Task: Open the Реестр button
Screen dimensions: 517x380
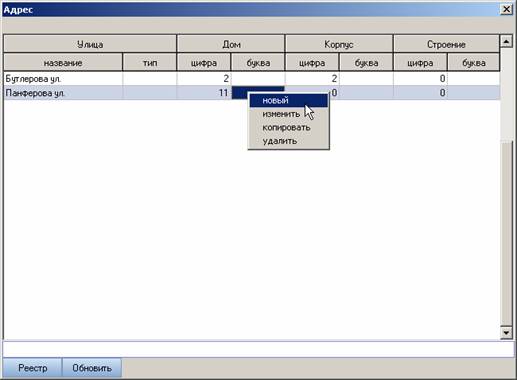Action: point(33,368)
